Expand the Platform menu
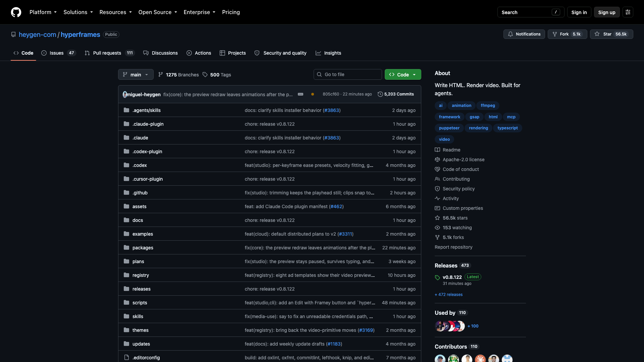This screenshot has height=362, width=644. coord(43,12)
